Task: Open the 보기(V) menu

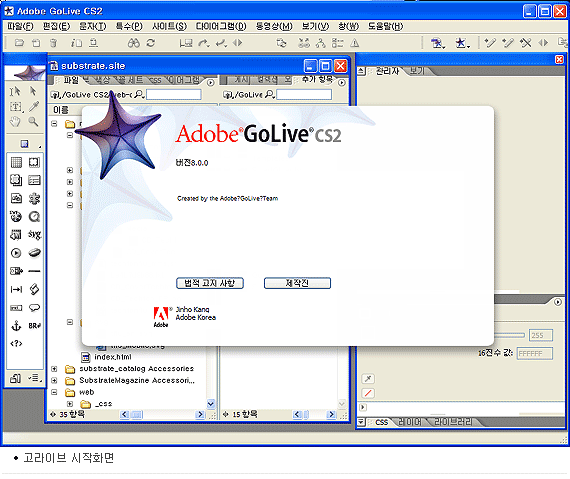Action: pos(315,26)
